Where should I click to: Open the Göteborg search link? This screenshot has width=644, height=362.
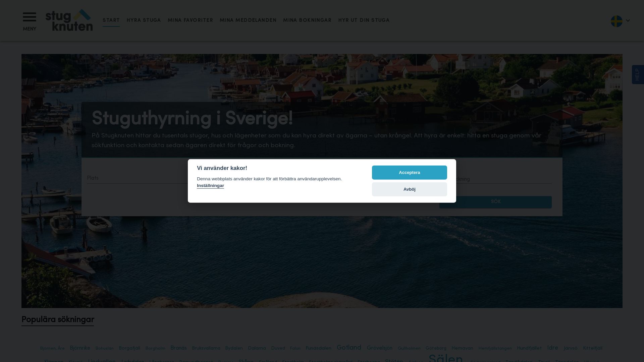(436, 348)
